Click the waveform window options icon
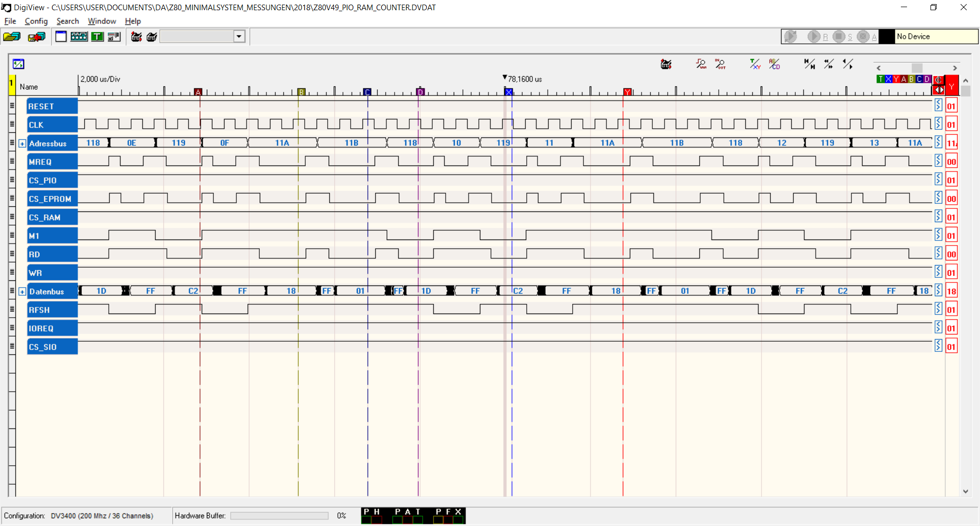Viewport: 980px width, 526px height. click(x=18, y=64)
